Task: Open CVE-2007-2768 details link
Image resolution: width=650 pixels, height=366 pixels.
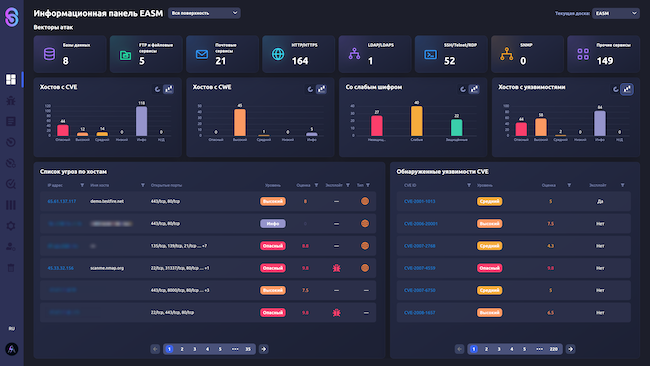Action: point(420,246)
